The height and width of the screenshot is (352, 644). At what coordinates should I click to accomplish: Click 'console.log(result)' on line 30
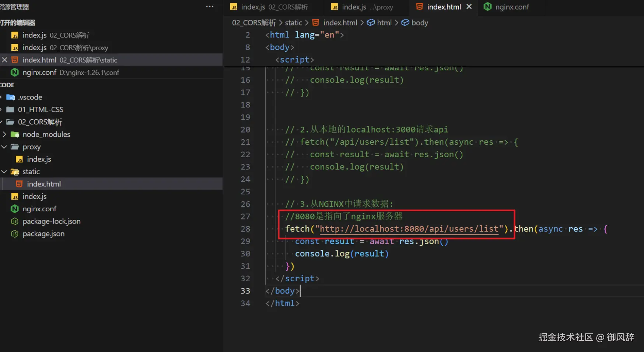click(x=342, y=254)
